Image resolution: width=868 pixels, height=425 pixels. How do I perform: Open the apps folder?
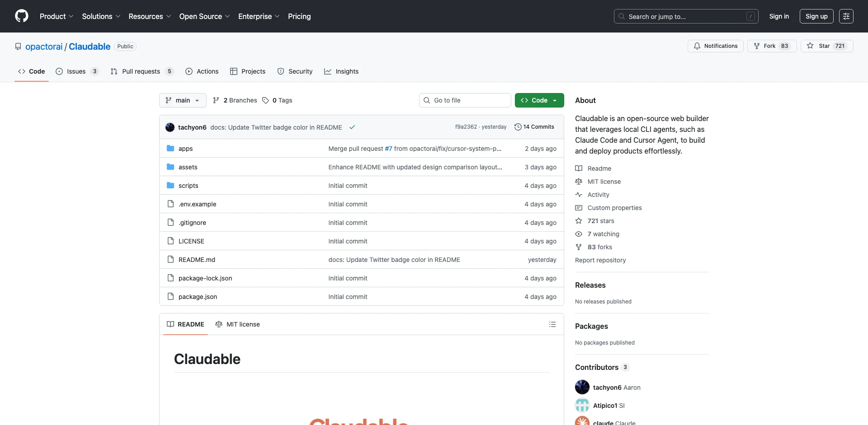tap(185, 149)
